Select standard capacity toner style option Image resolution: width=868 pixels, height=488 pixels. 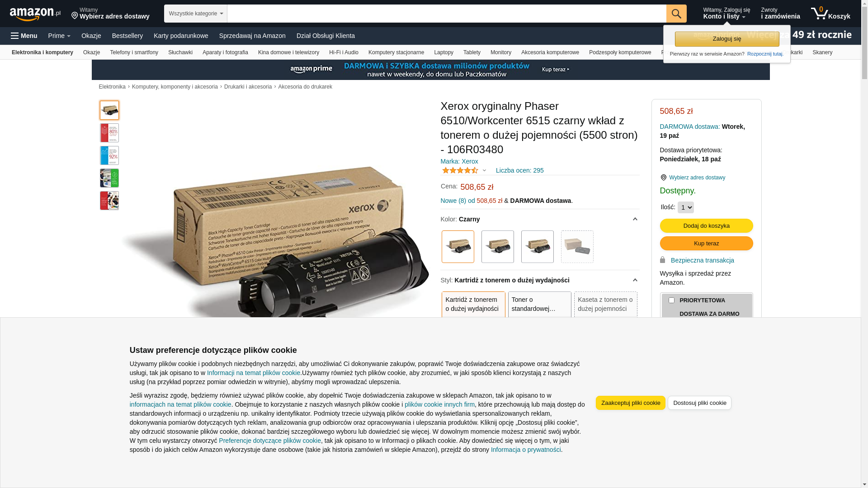click(x=540, y=304)
